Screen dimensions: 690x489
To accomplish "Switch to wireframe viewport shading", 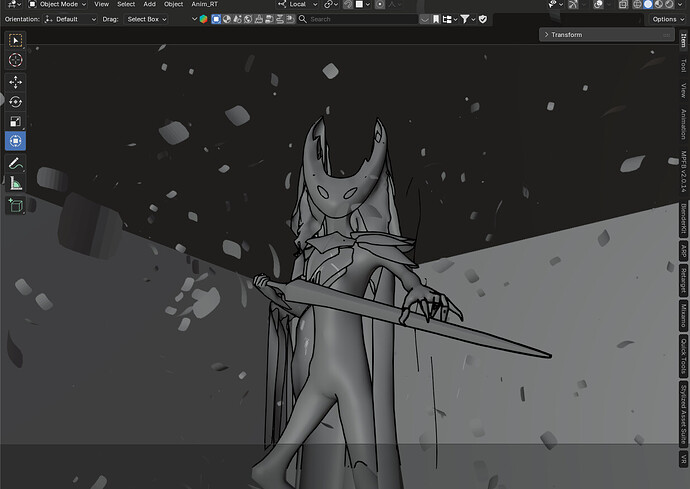I will tap(637, 4).
